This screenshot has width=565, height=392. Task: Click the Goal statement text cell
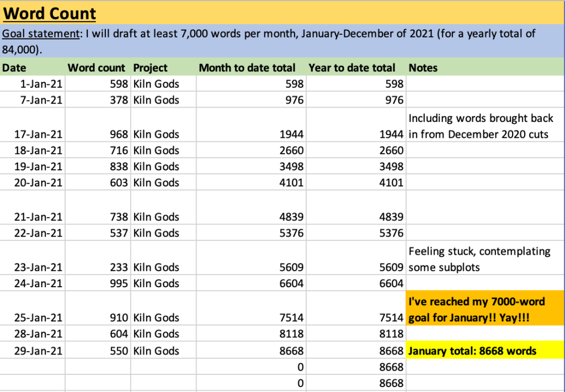[x=282, y=41]
